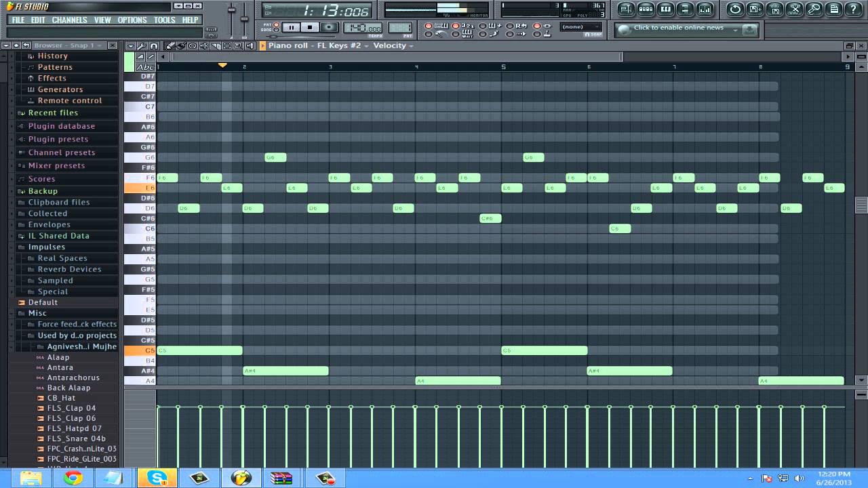This screenshot has width=868, height=488.
Task: Click the Abc note labels icon
Action: [145, 67]
